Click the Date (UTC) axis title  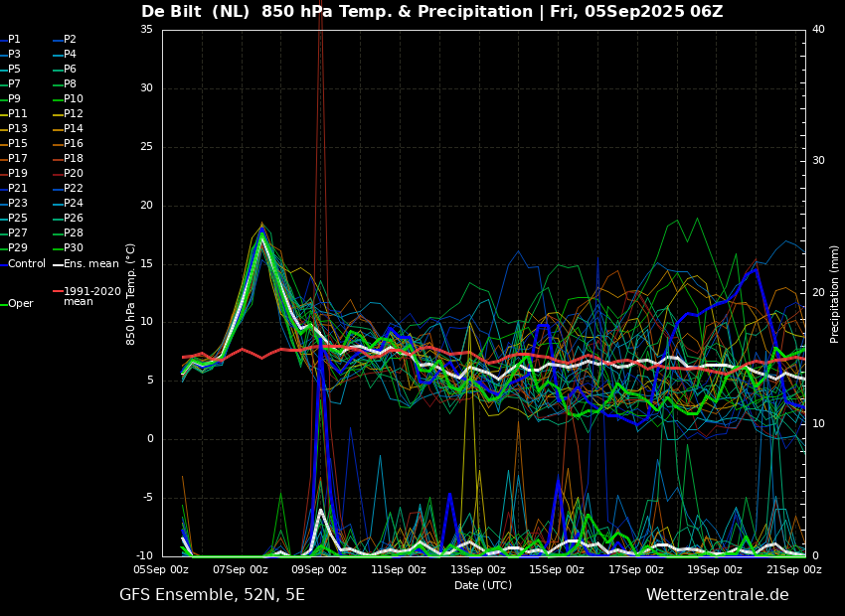[x=483, y=585]
